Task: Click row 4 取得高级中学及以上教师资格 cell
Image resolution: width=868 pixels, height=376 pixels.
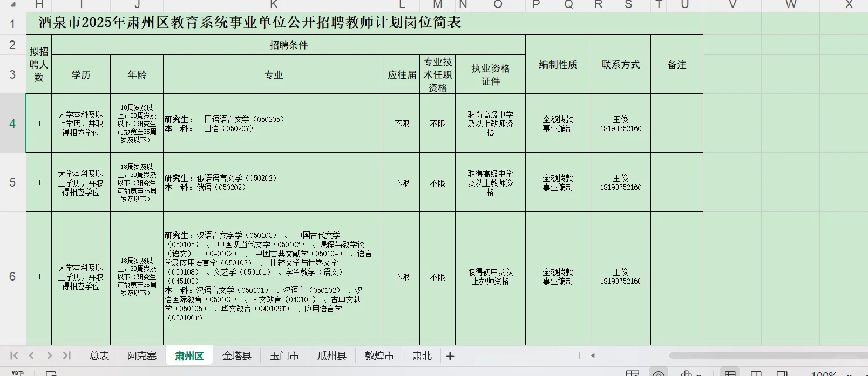Action: pos(491,124)
